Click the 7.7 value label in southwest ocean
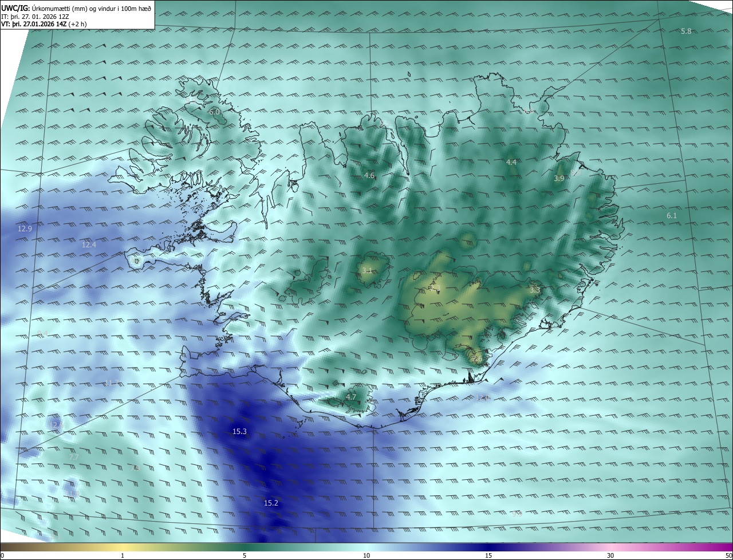733x560 pixels. pos(73,457)
